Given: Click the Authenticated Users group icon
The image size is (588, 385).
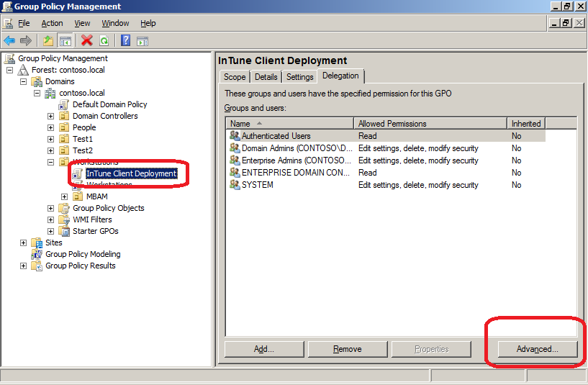Looking at the screenshot, I should [235, 136].
